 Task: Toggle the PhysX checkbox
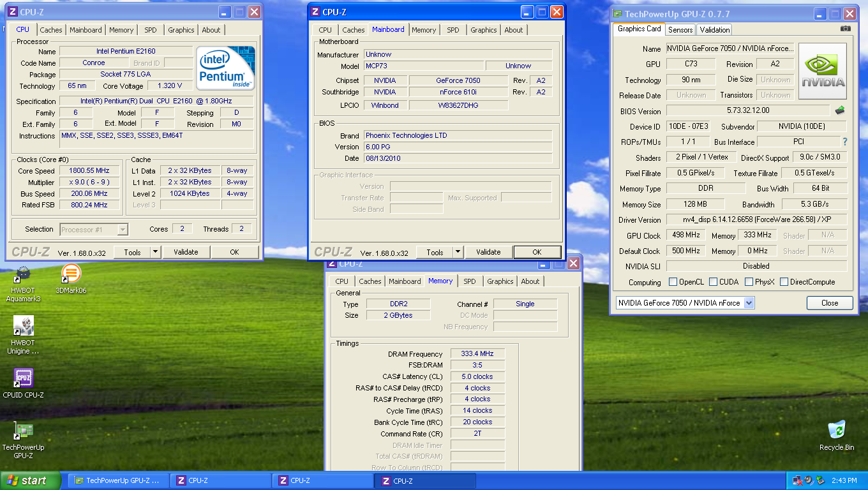point(749,281)
